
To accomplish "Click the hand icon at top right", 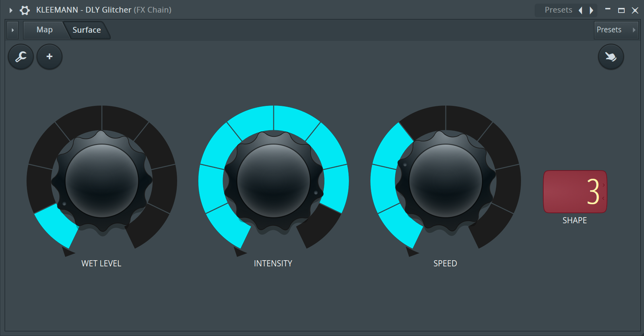I will (611, 57).
